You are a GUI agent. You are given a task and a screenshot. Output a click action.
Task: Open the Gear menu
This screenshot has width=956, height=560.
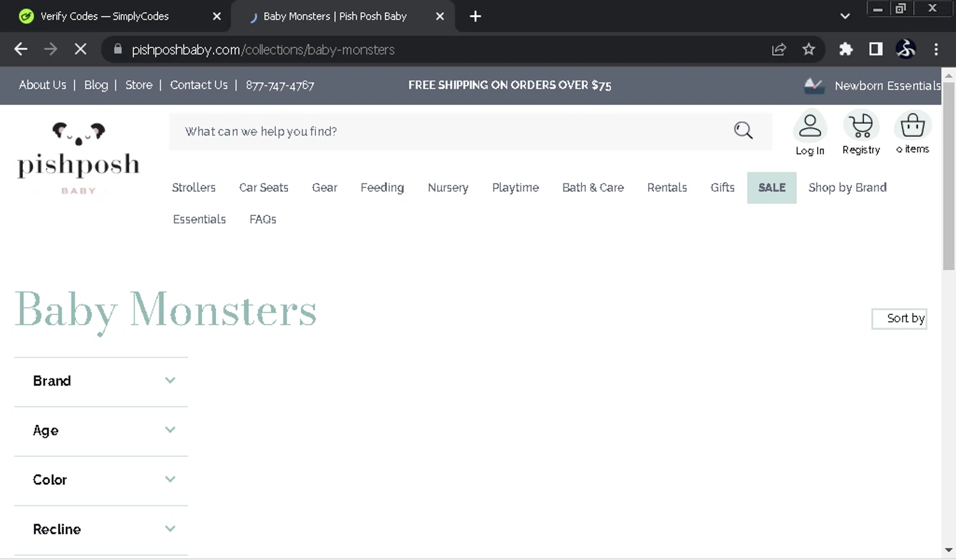point(324,187)
